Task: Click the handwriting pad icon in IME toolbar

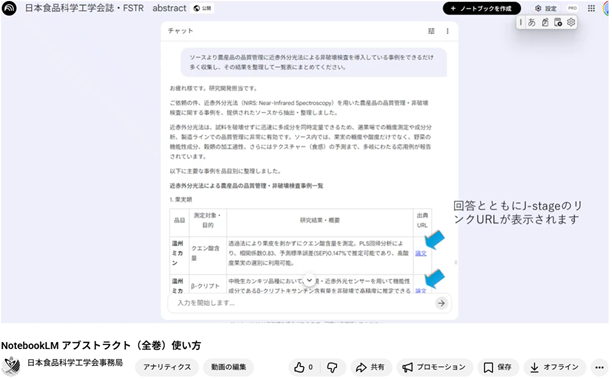Action: (545, 22)
